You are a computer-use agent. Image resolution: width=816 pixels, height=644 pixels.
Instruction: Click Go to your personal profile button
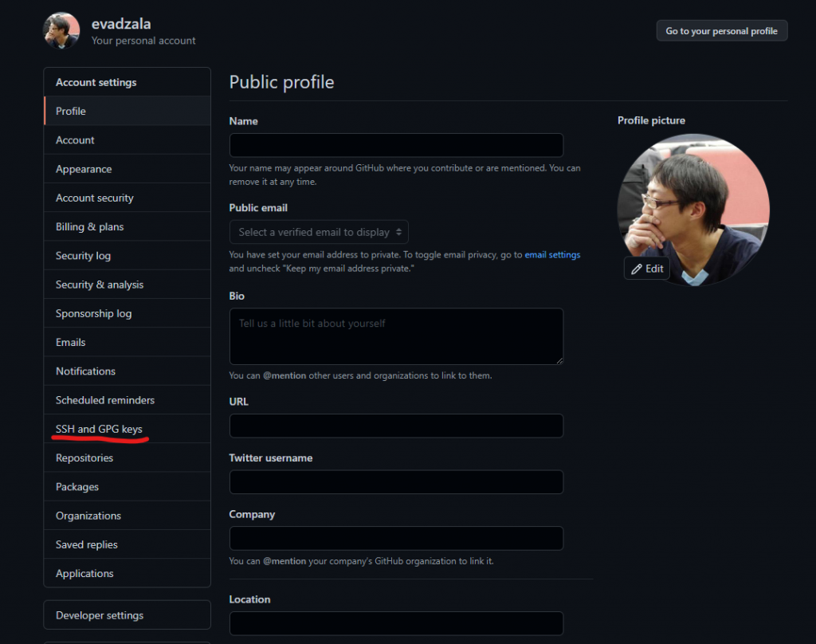tap(722, 31)
